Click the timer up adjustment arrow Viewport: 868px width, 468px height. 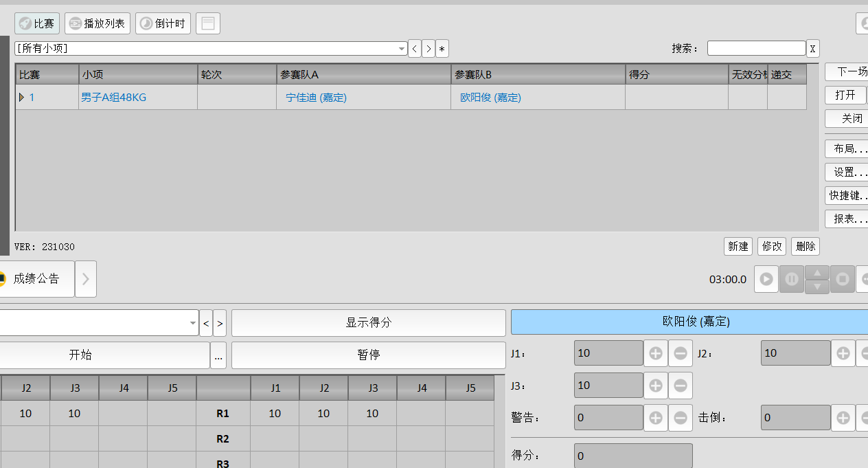pos(816,274)
